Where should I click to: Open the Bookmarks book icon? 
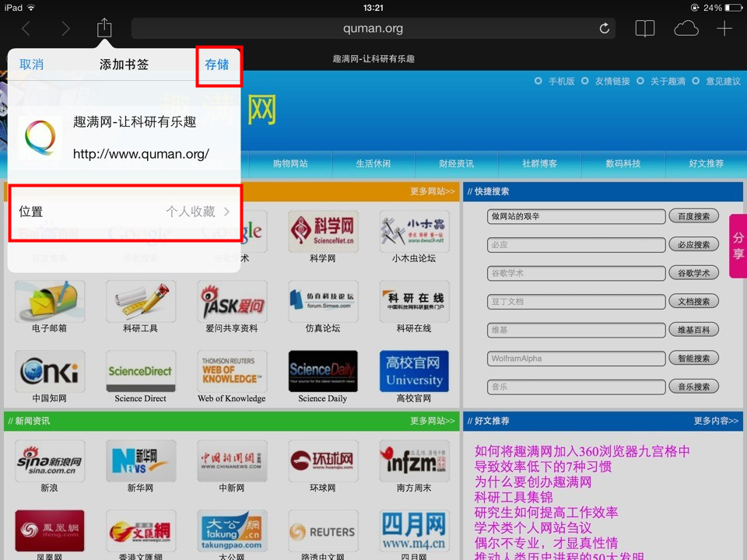pos(645,29)
